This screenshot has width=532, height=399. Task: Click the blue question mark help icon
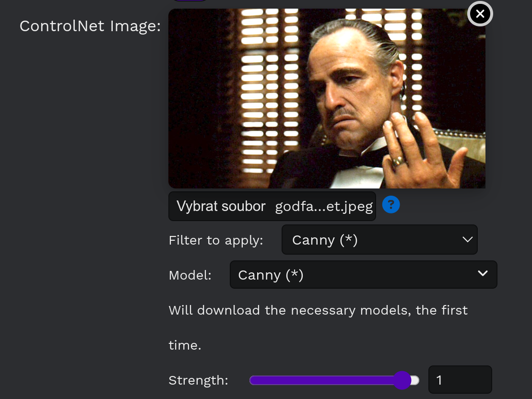(x=391, y=205)
